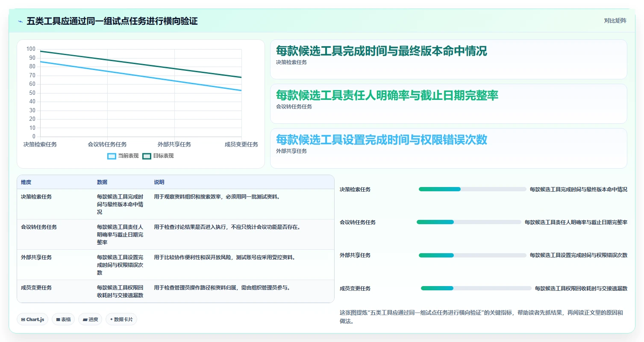The height and width of the screenshot is (342, 644).
Task: Click the 决策检索任务 progress bar
Action: click(x=472, y=189)
